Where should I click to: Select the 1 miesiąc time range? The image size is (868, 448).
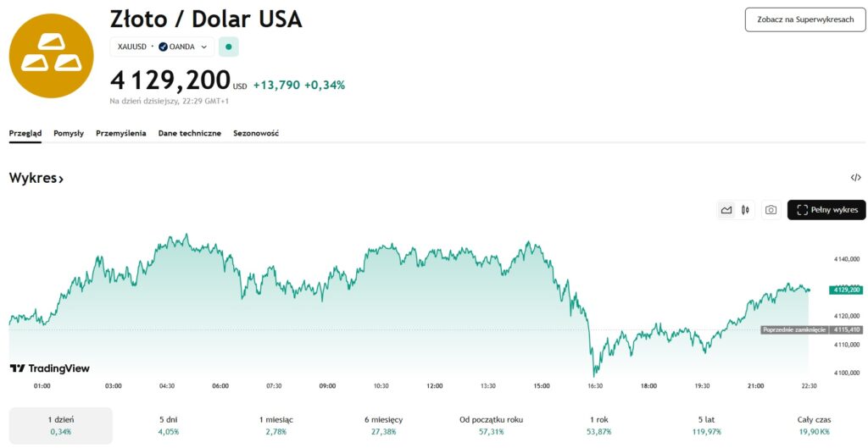pyautogui.click(x=275, y=425)
